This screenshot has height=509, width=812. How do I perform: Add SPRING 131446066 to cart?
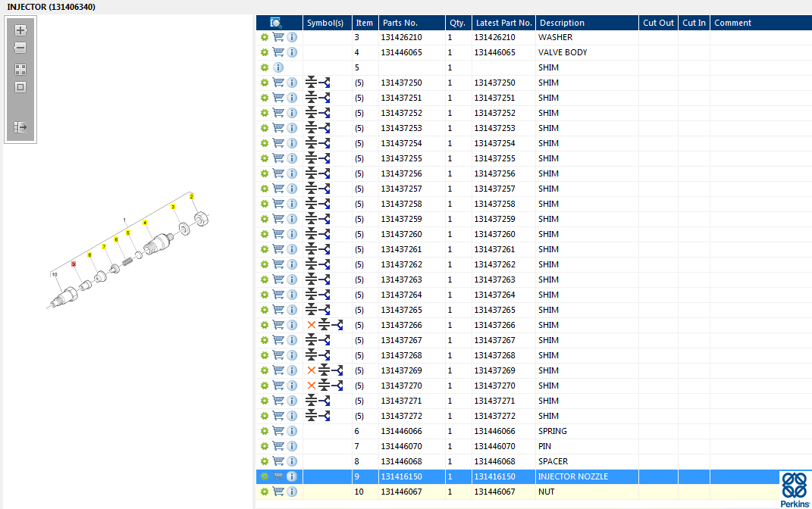[x=278, y=431]
